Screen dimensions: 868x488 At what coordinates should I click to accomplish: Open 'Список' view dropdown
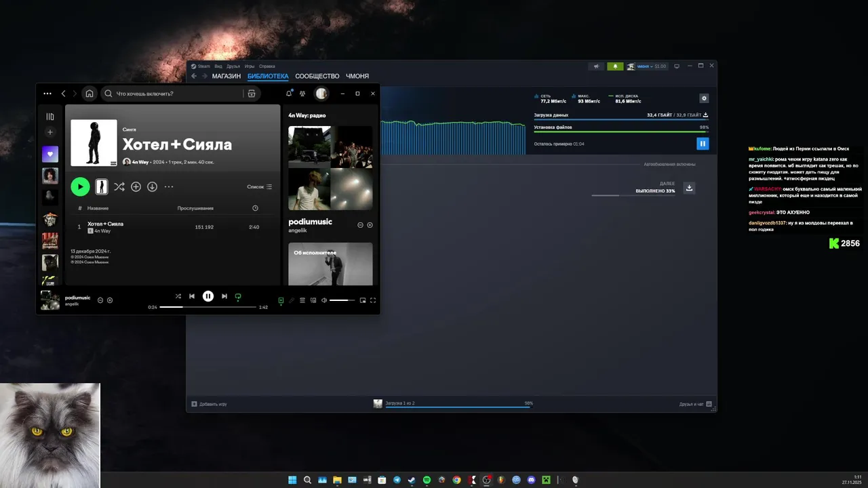pyautogui.click(x=260, y=186)
